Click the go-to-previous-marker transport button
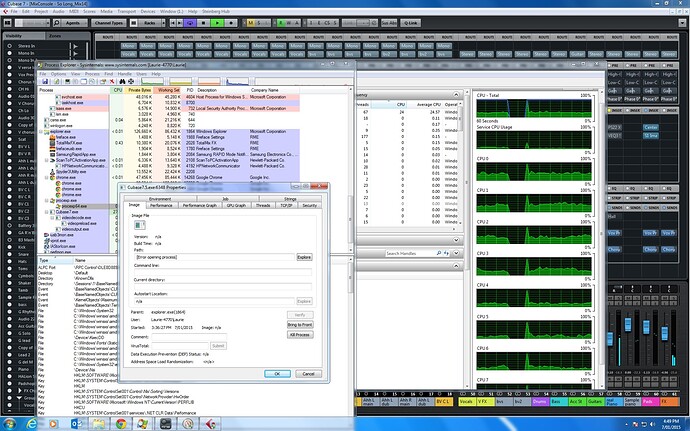The height and width of the screenshot is (431, 690). click(x=172, y=23)
